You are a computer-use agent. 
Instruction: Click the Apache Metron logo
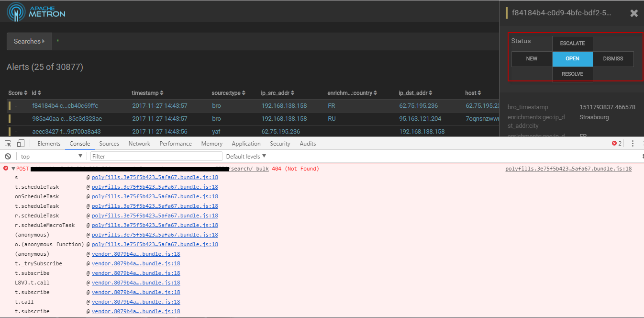coord(36,11)
